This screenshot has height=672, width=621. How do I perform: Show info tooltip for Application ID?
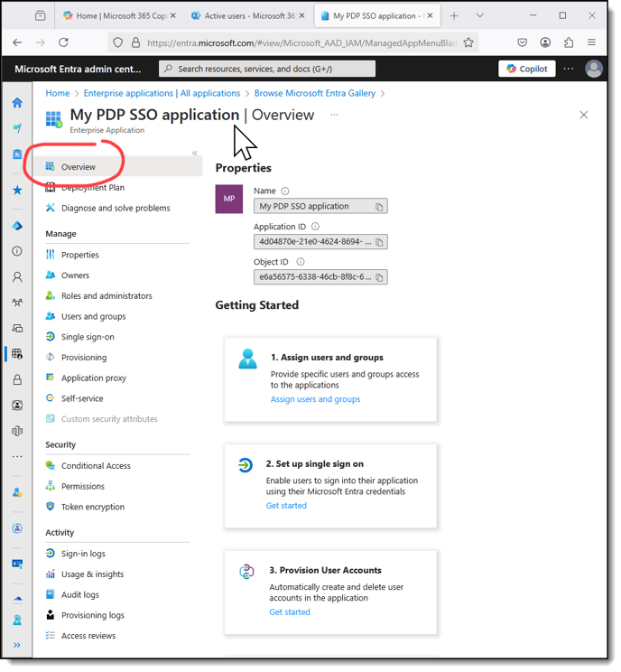[316, 227]
